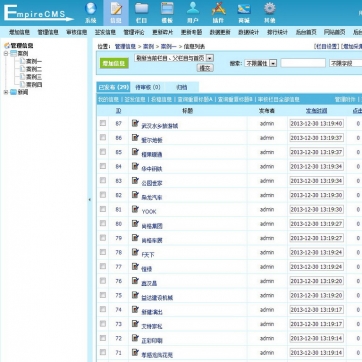Click the edit icon in row ID 85
This screenshot has width=362, height=362.
click(x=135, y=152)
